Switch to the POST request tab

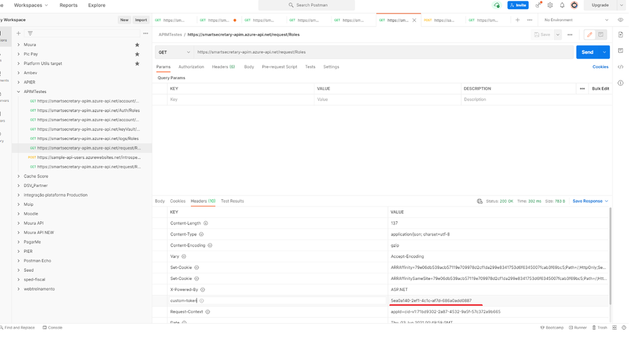pyautogui.click(x=443, y=20)
